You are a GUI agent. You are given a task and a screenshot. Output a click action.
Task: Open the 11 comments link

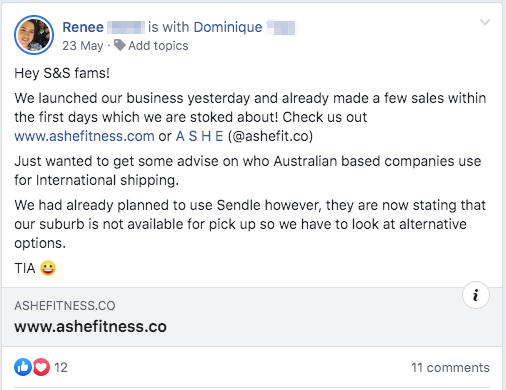(x=450, y=367)
